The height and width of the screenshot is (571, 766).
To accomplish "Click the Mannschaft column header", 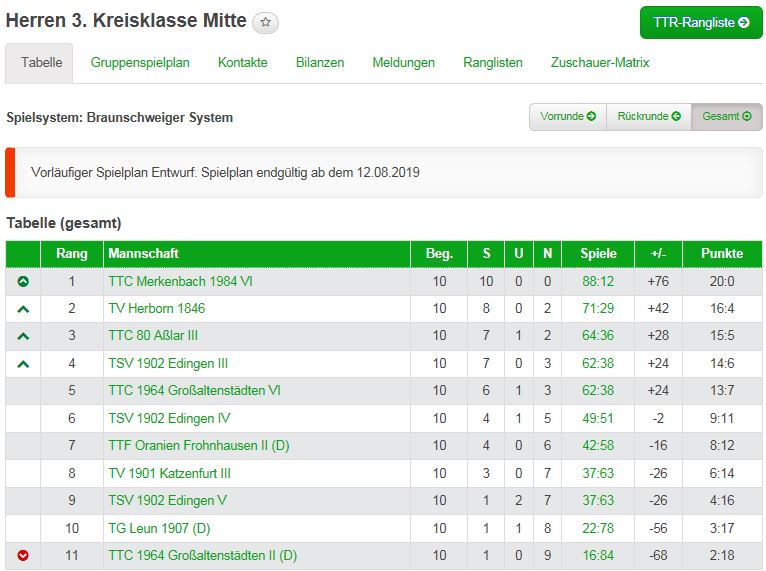I will click(143, 254).
